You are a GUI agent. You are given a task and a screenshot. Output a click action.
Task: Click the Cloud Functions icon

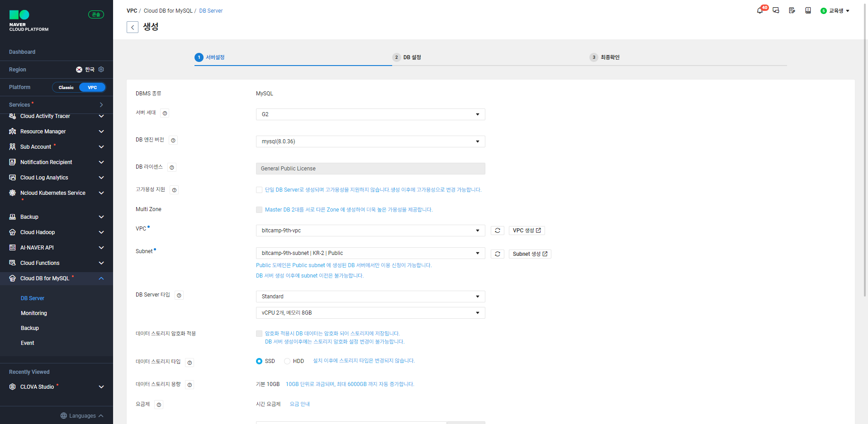(13, 263)
